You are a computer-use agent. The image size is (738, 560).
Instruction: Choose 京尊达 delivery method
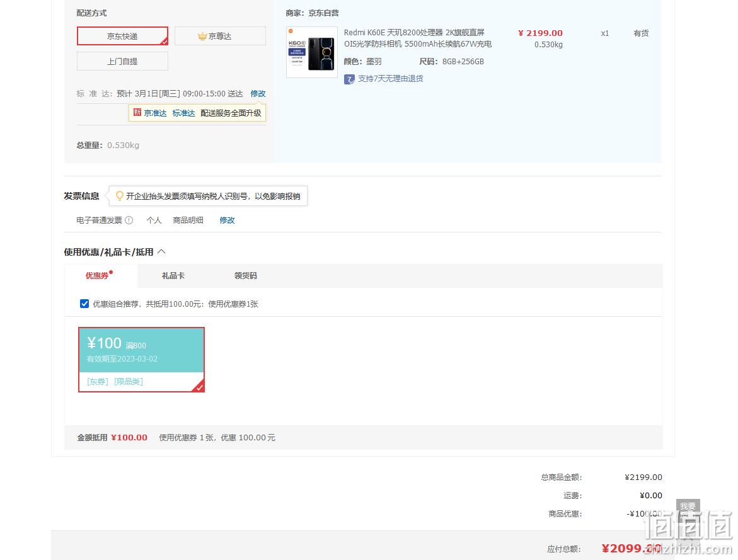pos(221,37)
